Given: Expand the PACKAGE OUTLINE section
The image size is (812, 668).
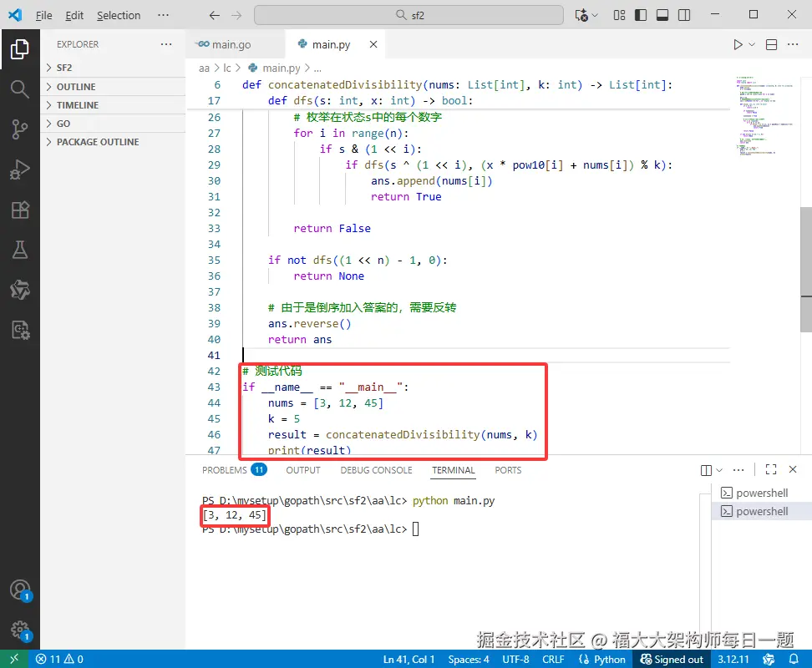Looking at the screenshot, I should click(x=113, y=142).
